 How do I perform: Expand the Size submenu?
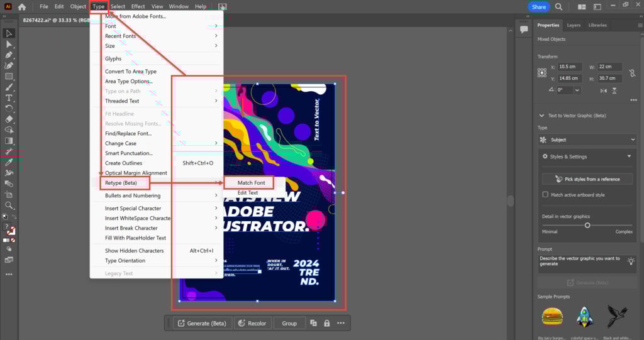[216, 46]
